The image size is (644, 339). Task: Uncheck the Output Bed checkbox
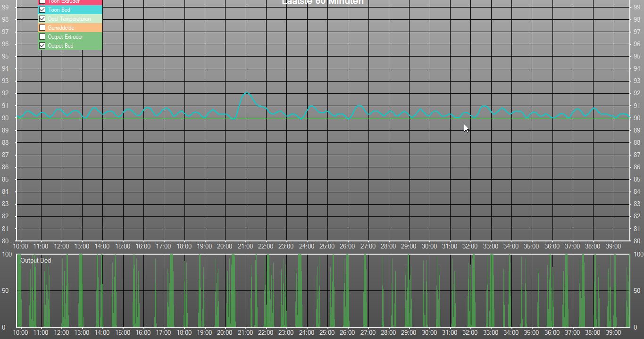tap(42, 46)
